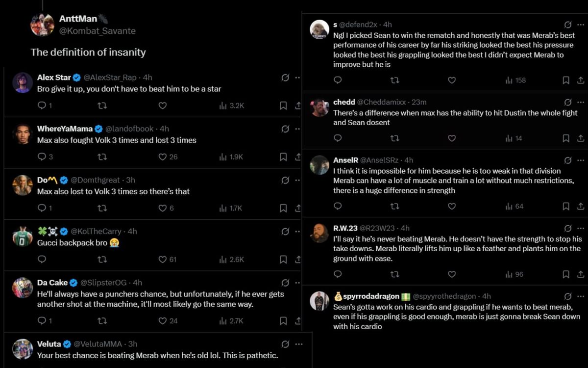Like WhereYaMama's tweet about Volk
This screenshot has width=588, height=368.
click(x=163, y=157)
